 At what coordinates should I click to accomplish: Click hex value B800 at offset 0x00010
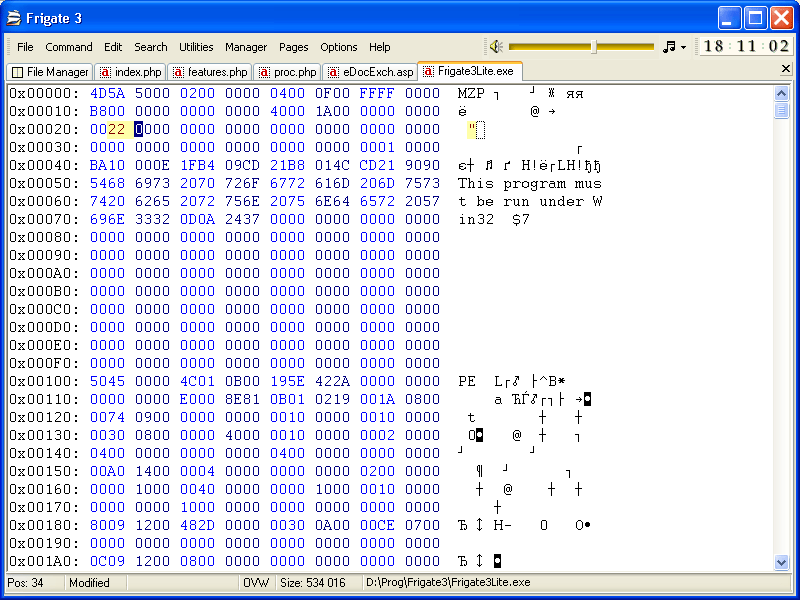coord(107,111)
